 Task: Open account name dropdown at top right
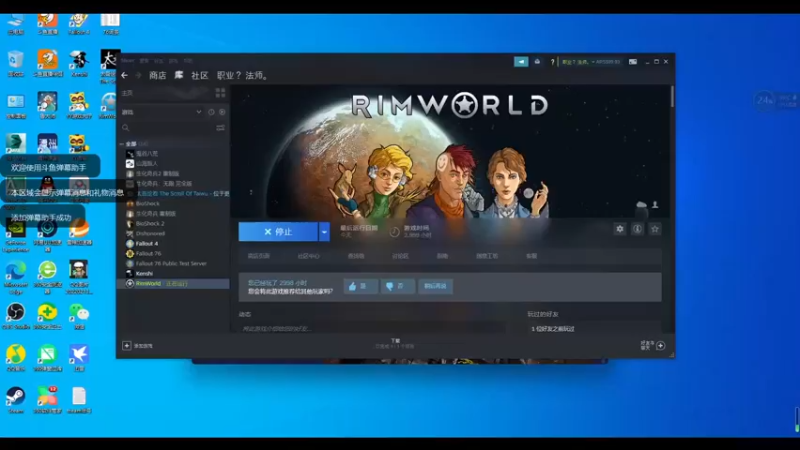(591, 62)
